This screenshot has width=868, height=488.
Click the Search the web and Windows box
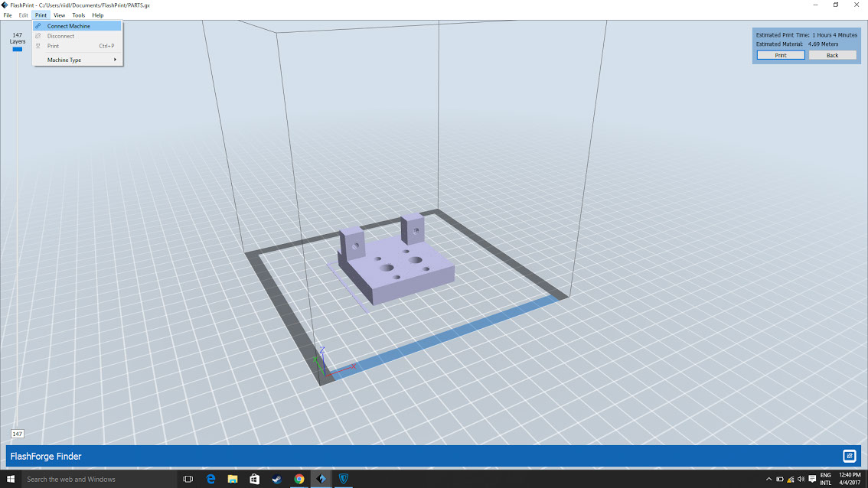click(x=99, y=479)
